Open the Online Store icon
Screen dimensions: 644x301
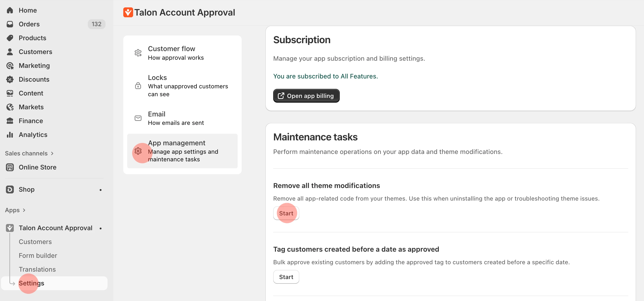(10, 167)
